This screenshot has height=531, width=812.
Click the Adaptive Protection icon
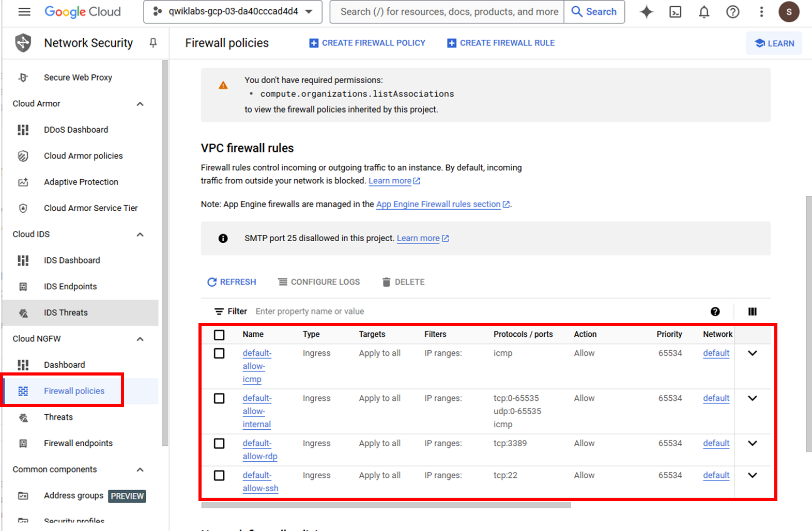23,182
